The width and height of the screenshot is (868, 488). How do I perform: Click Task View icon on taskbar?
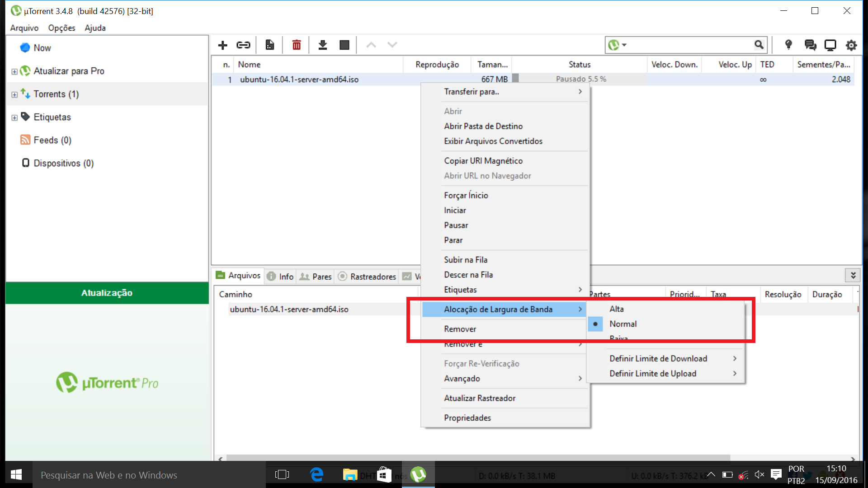click(x=282, y=474)
